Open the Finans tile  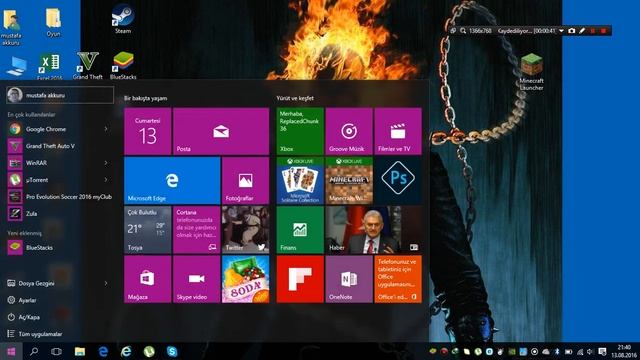point(300,230)
